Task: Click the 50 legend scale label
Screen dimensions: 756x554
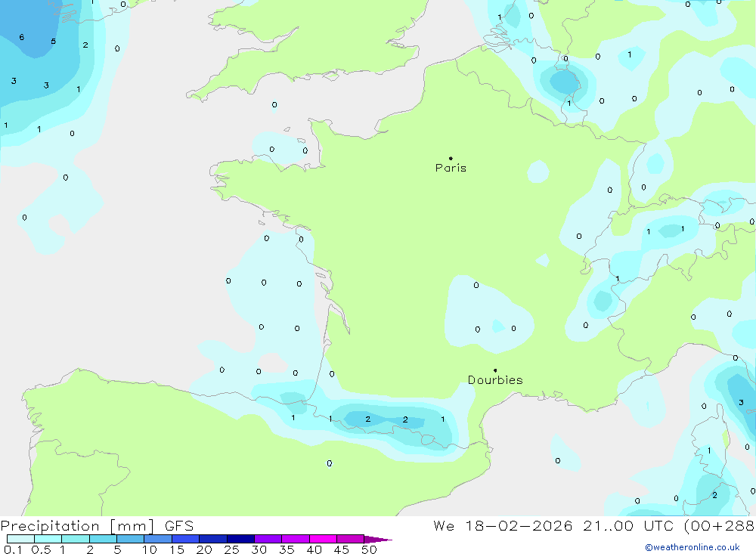Action: click(x=370, y=549)
